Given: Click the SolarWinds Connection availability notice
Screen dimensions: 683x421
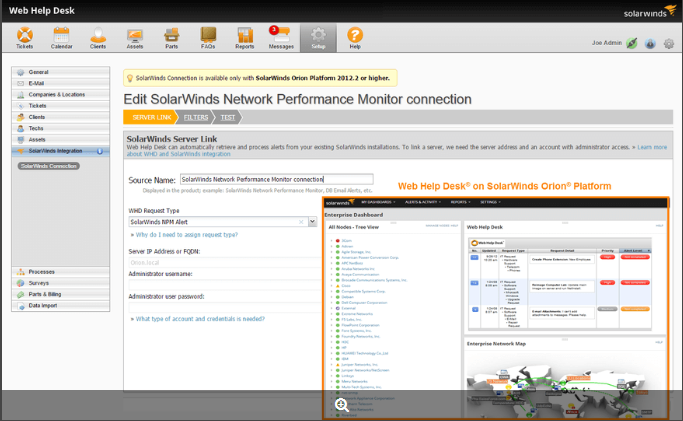Looking at the screenshot, I should tap(260, 78).
